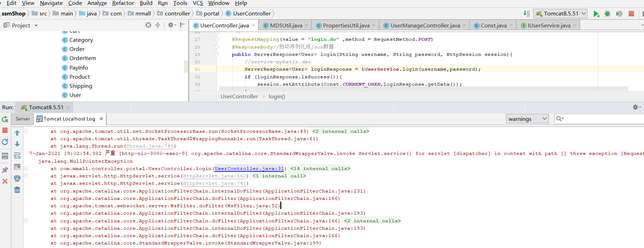This screenshot has width=644, height=248.
Task: Click the scroll-from-source target icon in Project panel
Action: tap(148, 25)
